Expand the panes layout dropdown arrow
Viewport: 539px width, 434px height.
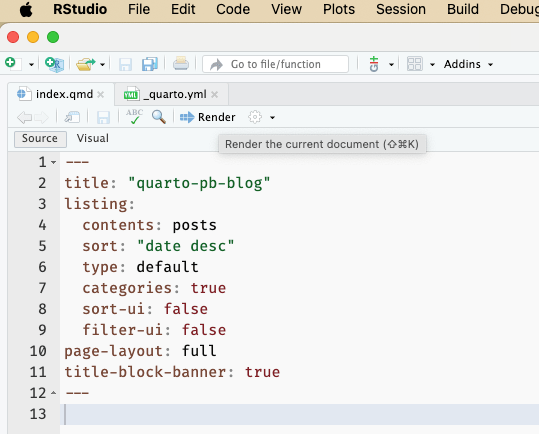click(x=432, y=65)
